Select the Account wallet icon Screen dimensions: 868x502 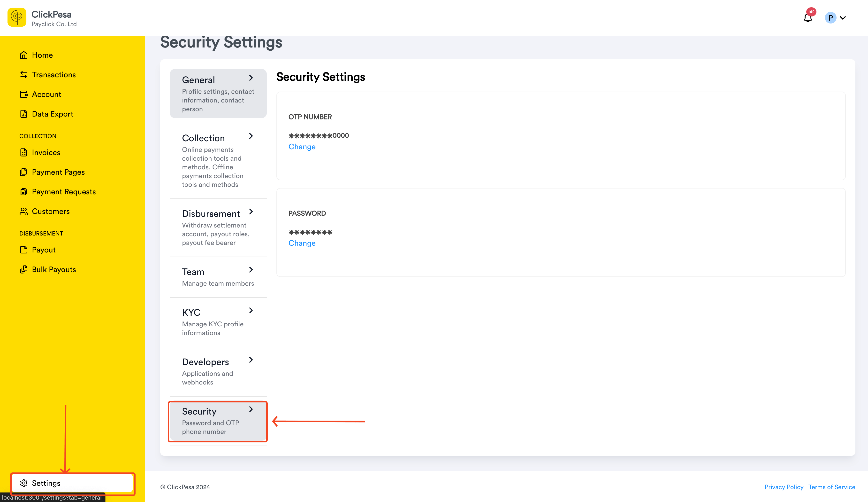[x=24, y=94]
